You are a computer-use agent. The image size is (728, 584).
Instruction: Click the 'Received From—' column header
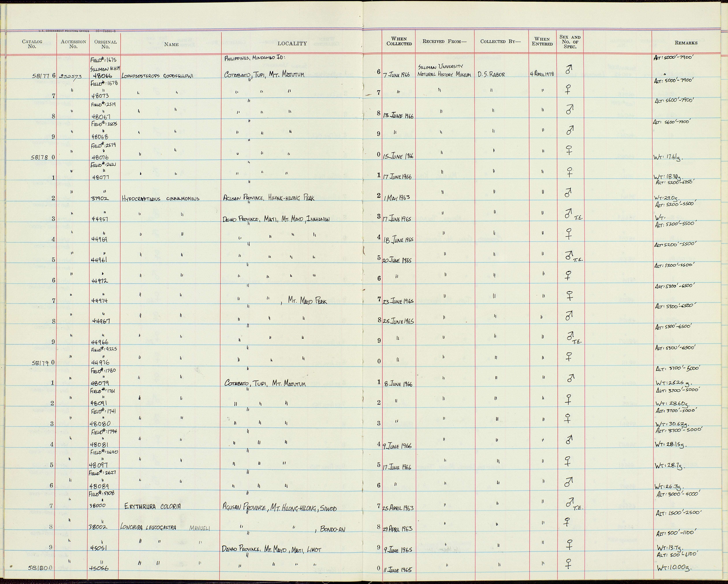pos(444,41)
